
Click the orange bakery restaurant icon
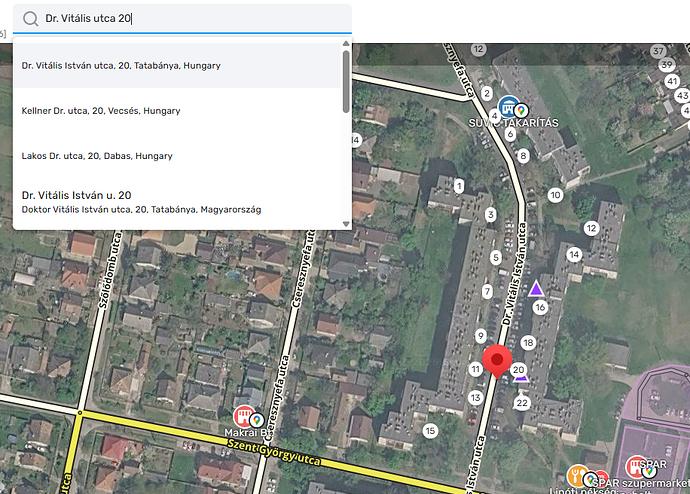578,476
